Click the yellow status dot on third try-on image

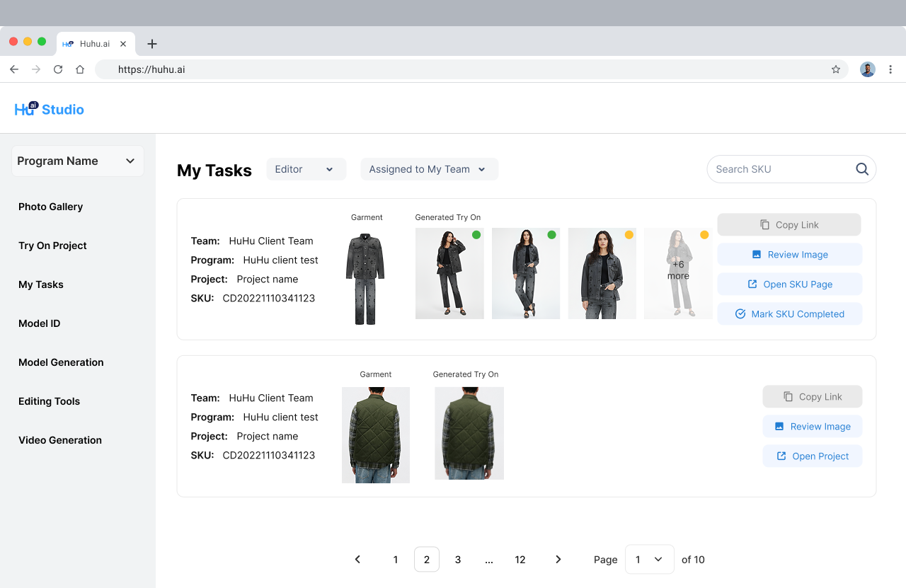point(629,234)
